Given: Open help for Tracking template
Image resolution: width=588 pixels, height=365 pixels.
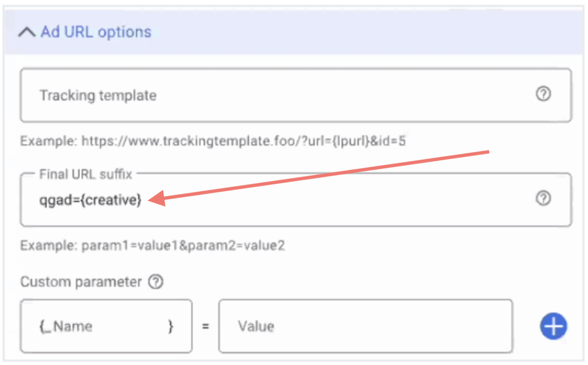Looking at the screenshot, I should click(543, 94).
